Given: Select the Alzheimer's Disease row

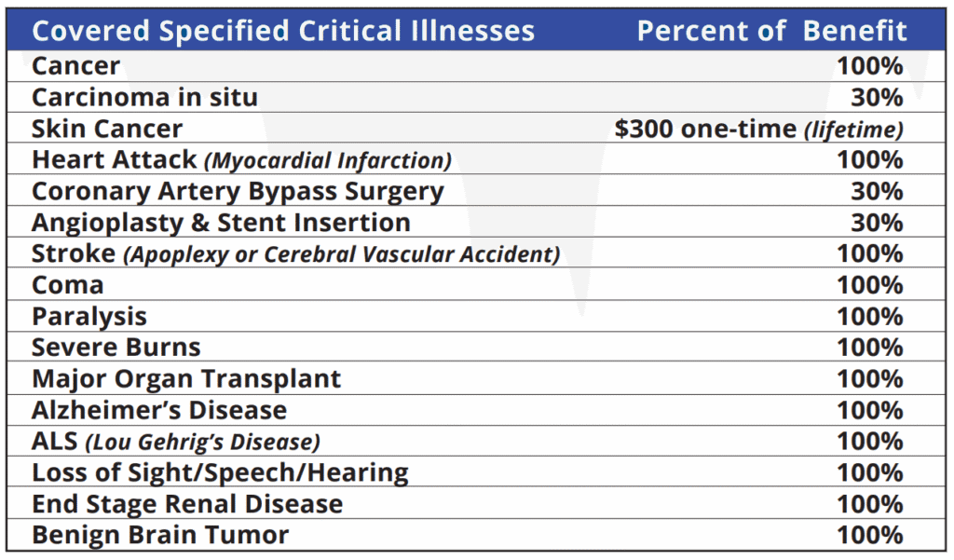Looking at the screenshot, I should (159, 410).
